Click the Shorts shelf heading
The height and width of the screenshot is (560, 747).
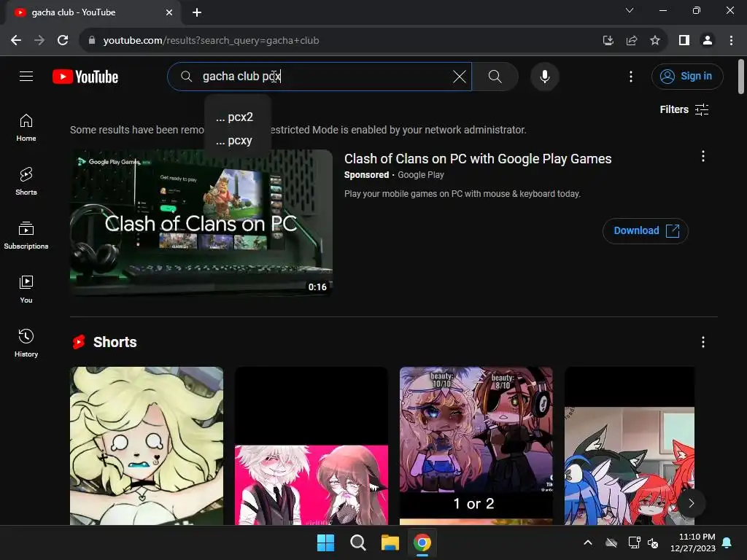[115, 342]
